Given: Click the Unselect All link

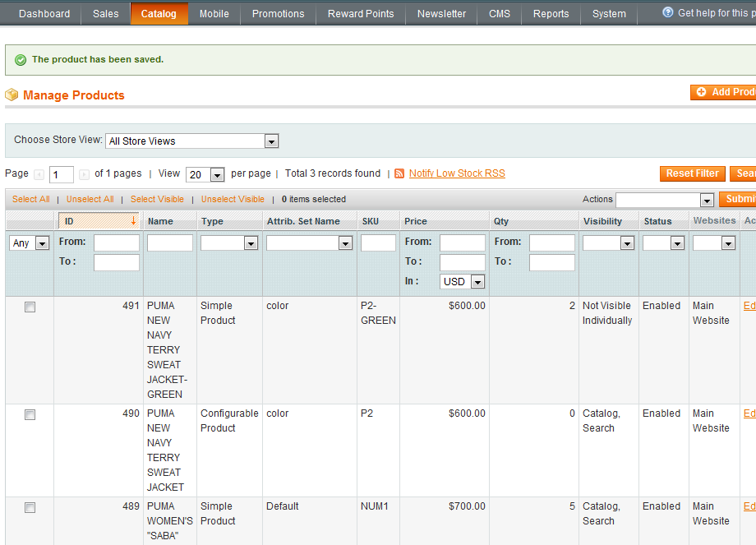Looking at the screenshot, I should point(90,199).
